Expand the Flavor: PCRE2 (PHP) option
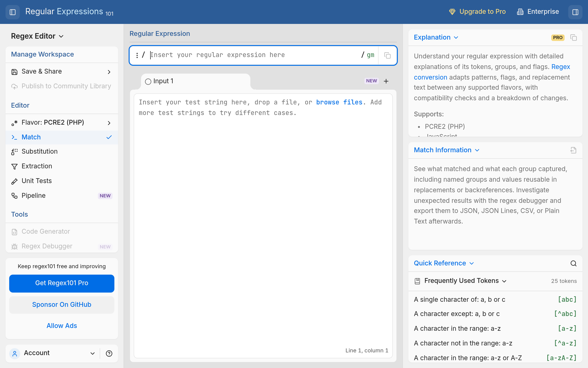 click(x=62, y=122)
